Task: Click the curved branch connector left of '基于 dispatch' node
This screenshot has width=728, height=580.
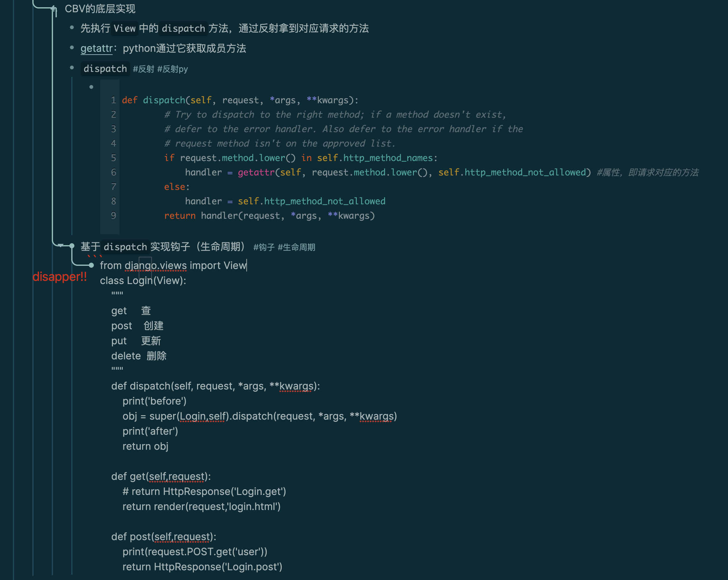Action: click(x=61, y=245)
